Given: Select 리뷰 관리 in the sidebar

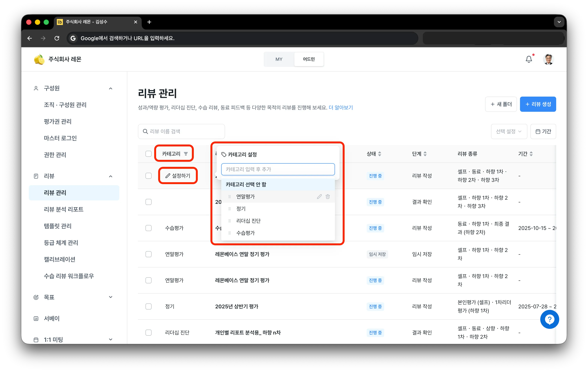Looking at the screenshot, I should click(x=74, y=193).
